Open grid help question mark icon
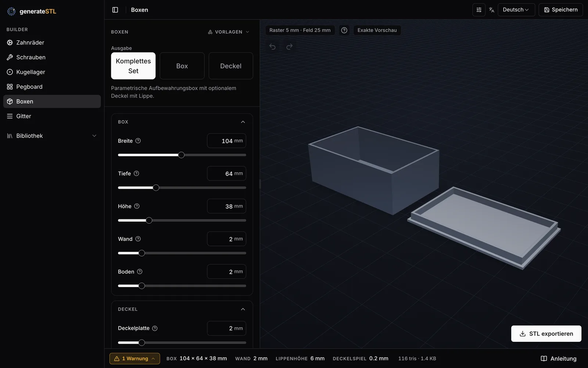588x368 pixels. click(x=344, y=30)
